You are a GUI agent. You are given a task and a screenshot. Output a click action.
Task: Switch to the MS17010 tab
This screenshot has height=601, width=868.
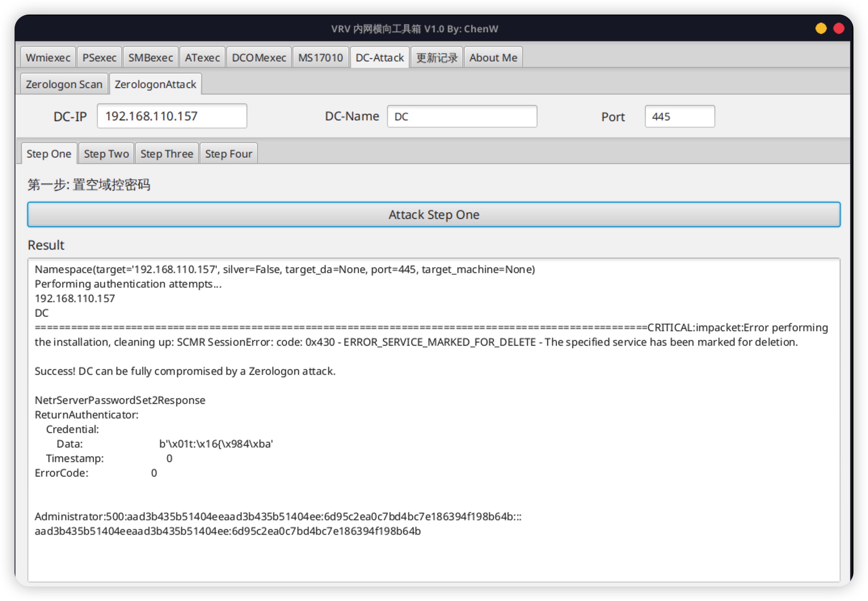tap(320, 58)
